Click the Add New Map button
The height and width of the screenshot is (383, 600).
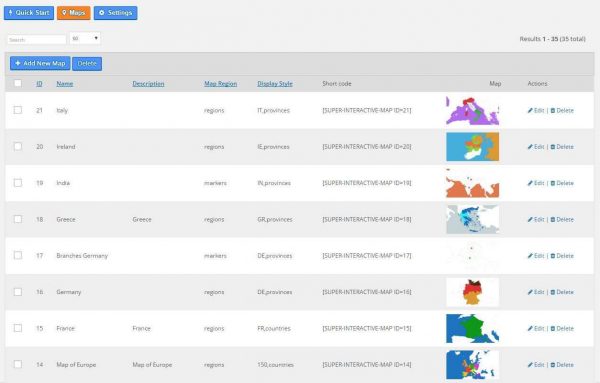point(40,64)
